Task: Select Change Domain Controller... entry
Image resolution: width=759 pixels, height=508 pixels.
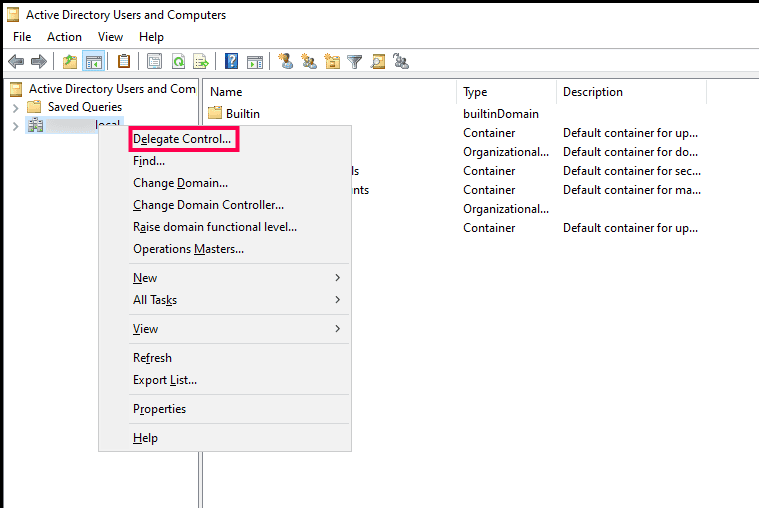Action: coord(209,205)
